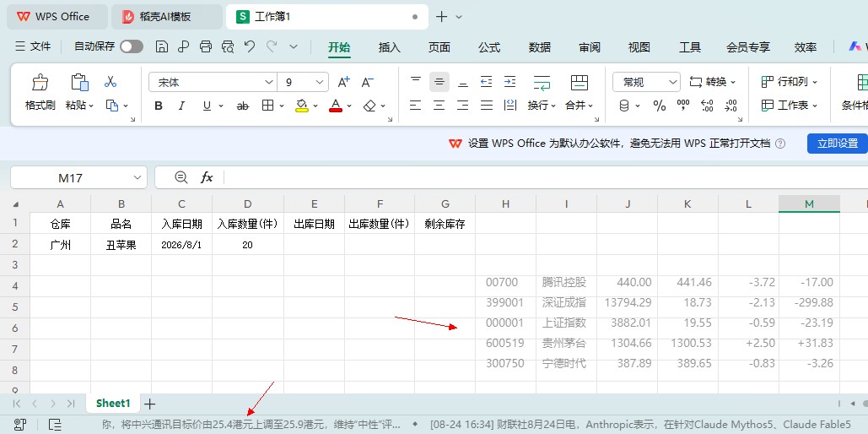Click the Member Exclusive (会员专享) tab

(748, 47)
